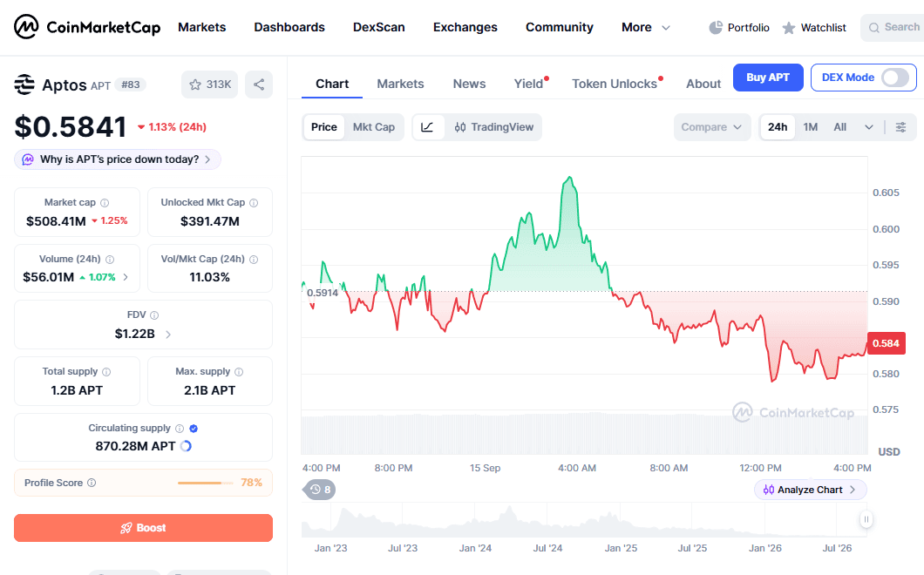Add Aptos to watchlist with star button
Screen dimensions: 924x575
(x=210, y=85)
